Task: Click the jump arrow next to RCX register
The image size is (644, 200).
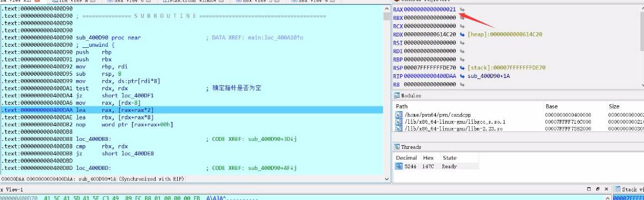Action: [x=462, y=26]
